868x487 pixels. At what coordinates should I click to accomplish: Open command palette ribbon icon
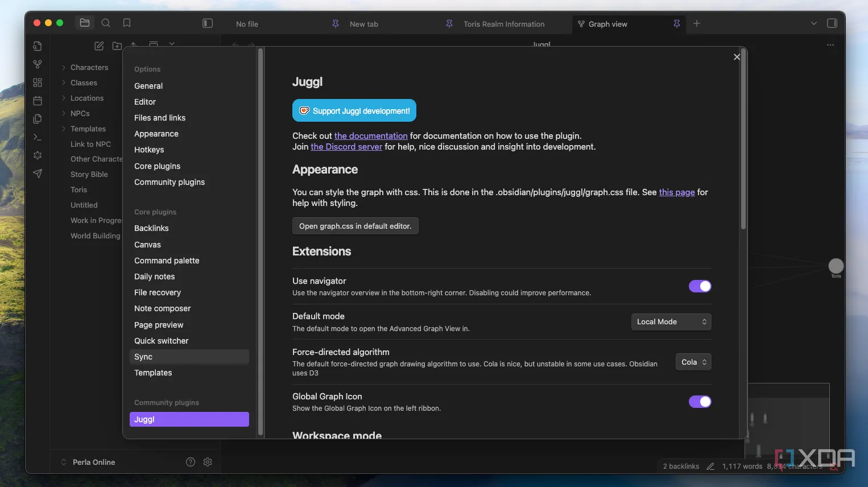38,137
